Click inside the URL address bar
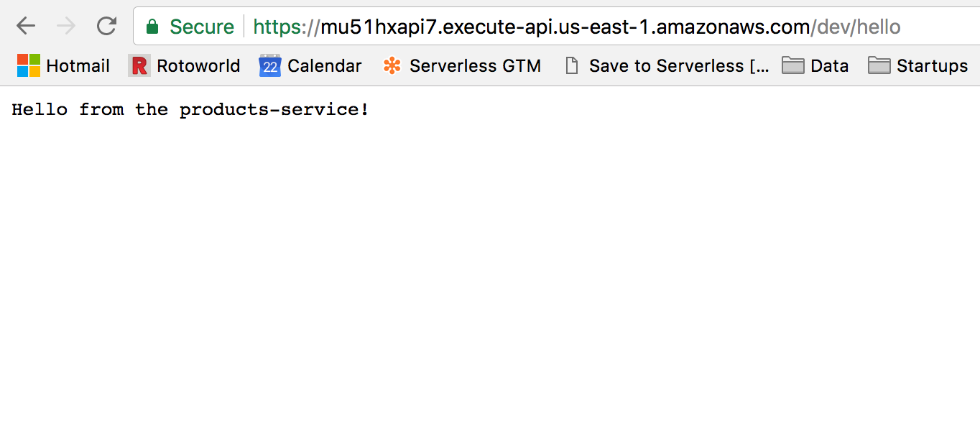The width and height of the screenshot is (980, 447). click(503, 26)
